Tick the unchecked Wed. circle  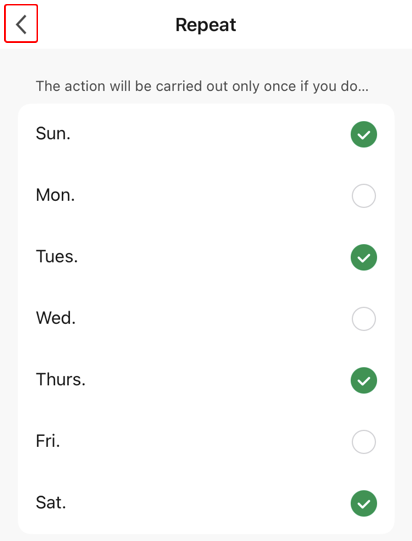point(364,319)
